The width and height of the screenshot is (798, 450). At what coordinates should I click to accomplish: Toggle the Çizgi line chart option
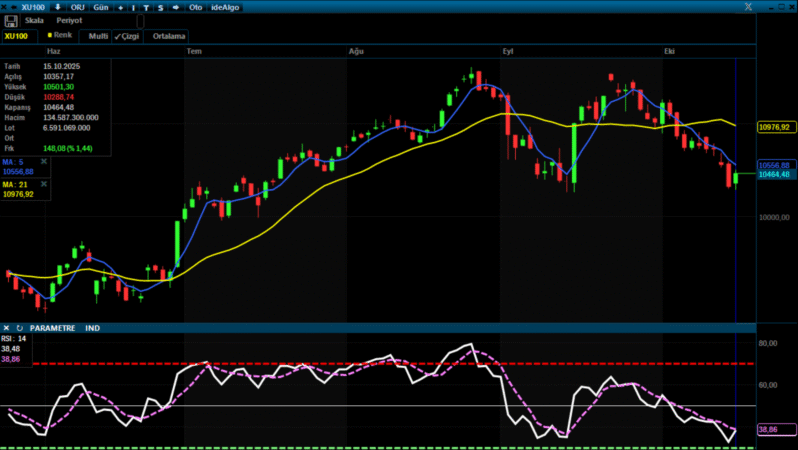click(x=127, y=36)
